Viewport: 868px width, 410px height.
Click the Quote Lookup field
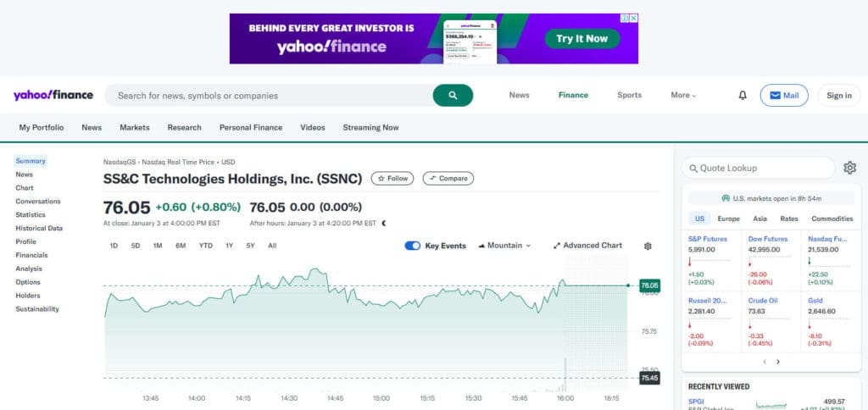coord(759,168)
